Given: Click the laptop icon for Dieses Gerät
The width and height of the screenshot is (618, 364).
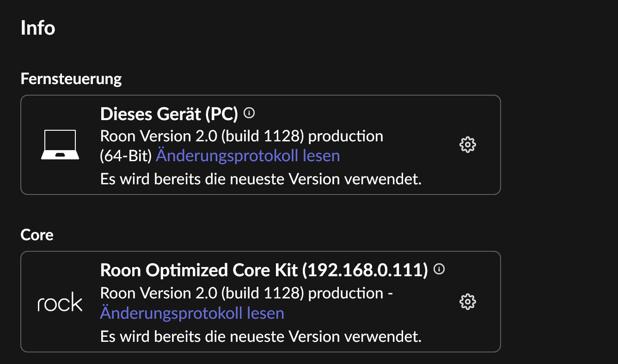Looking at the screenshot, I should [x=60, y=145].
